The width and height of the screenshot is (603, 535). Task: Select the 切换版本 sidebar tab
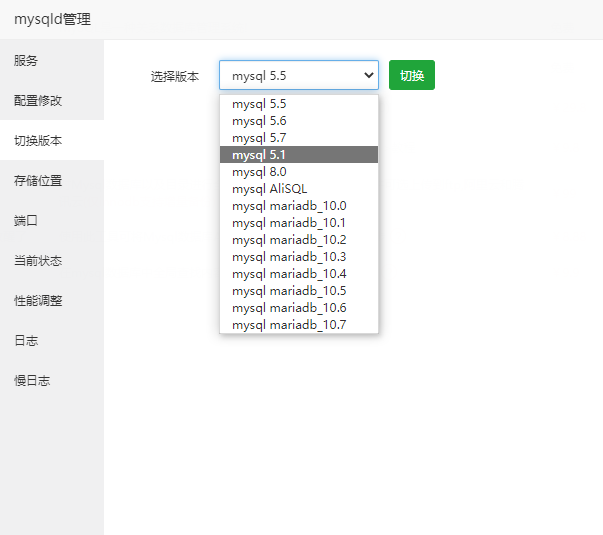point(52,140)
